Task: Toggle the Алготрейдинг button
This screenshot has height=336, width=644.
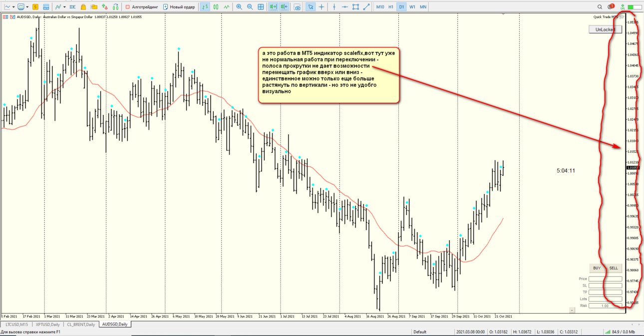Action: point(142,7)
